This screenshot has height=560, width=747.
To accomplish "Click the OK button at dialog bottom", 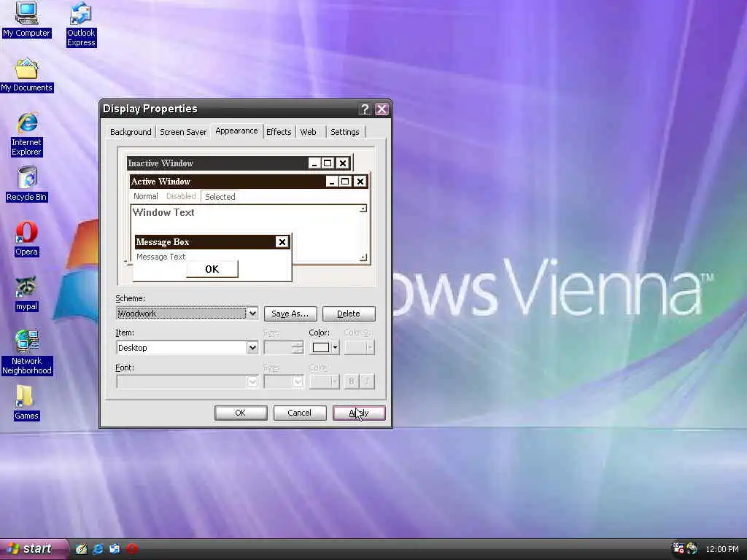I will 241,413.
